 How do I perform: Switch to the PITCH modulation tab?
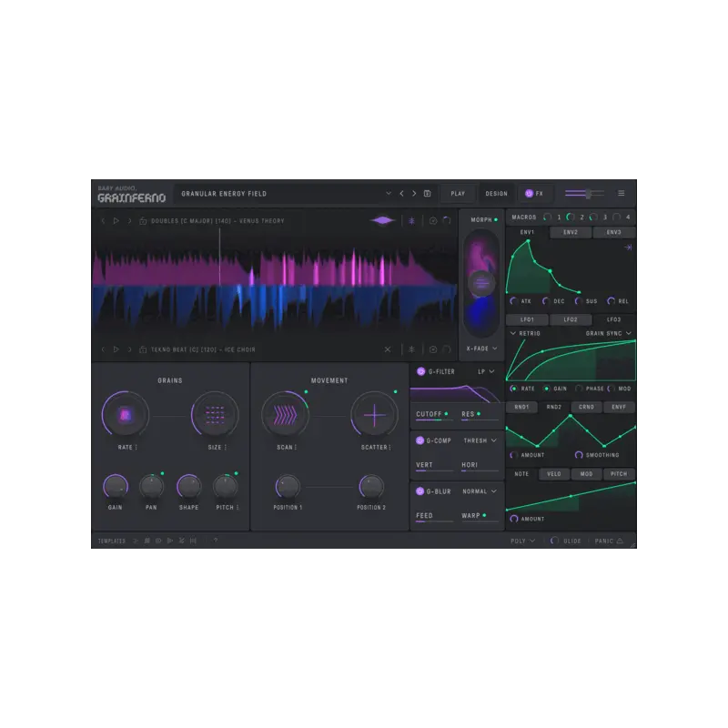click(619, 473)
